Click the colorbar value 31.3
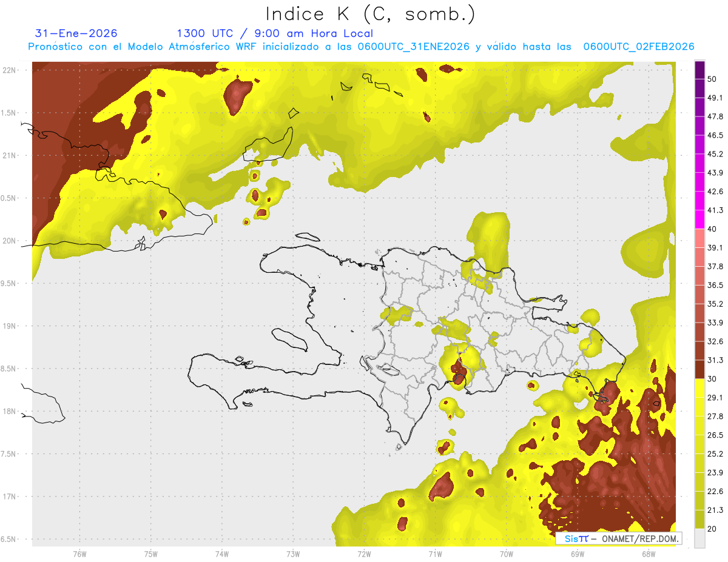Viewport: 728px width, 562px height. point(715,360)
